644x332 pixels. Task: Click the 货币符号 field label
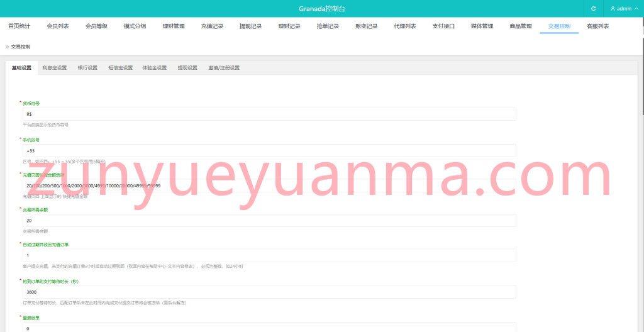31,104
